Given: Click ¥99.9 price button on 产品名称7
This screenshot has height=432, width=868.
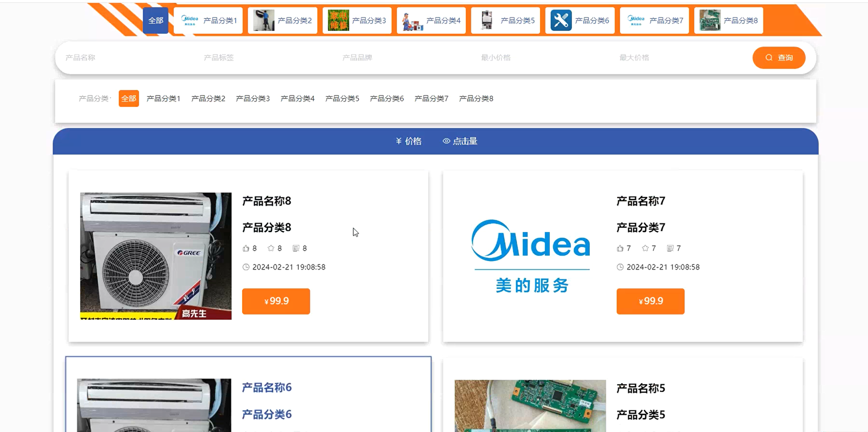Looking at the screenshot, I should click(650, 301).
